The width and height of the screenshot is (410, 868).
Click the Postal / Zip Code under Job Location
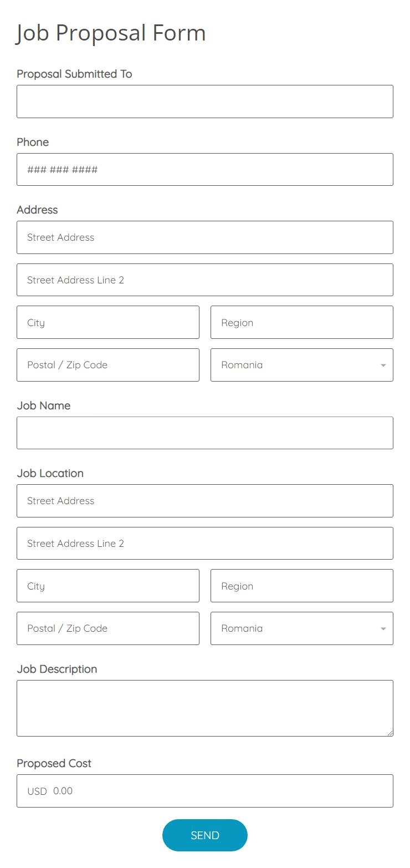coord(108,628)
